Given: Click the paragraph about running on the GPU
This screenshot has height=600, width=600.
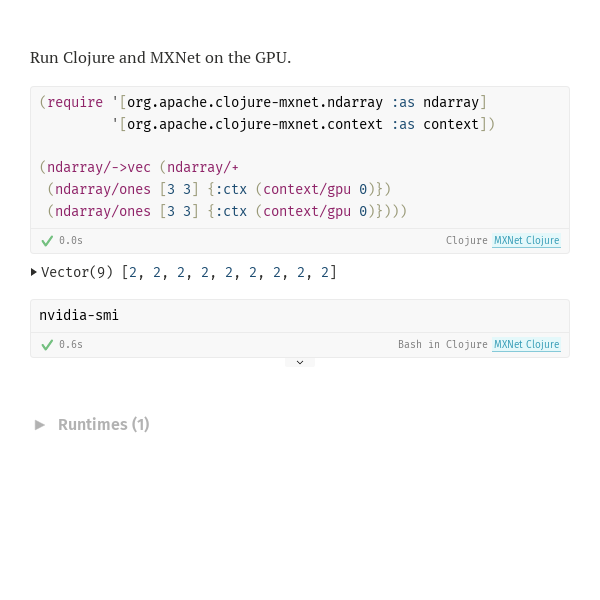Looking at the screenshot, I should [x=161, y=58].
